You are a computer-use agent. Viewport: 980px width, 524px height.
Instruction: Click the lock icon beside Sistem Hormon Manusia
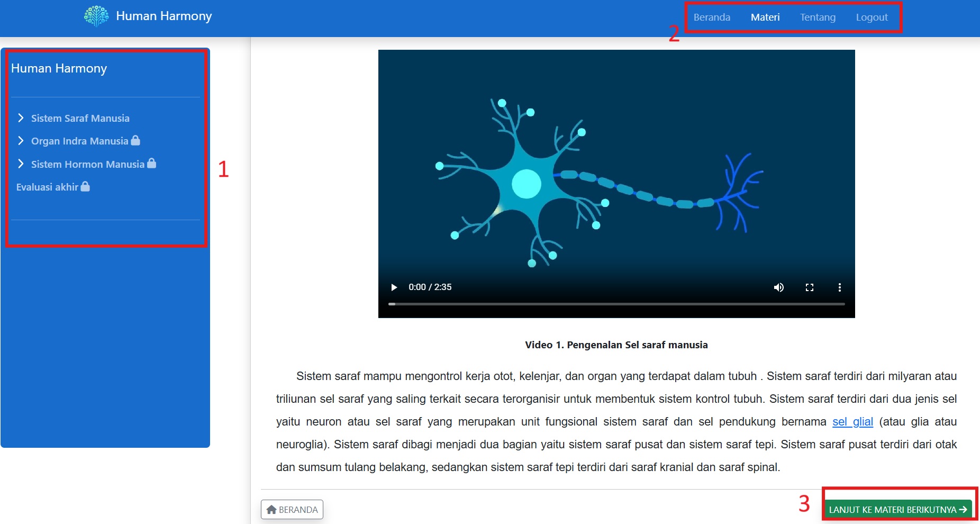(152, 164)
